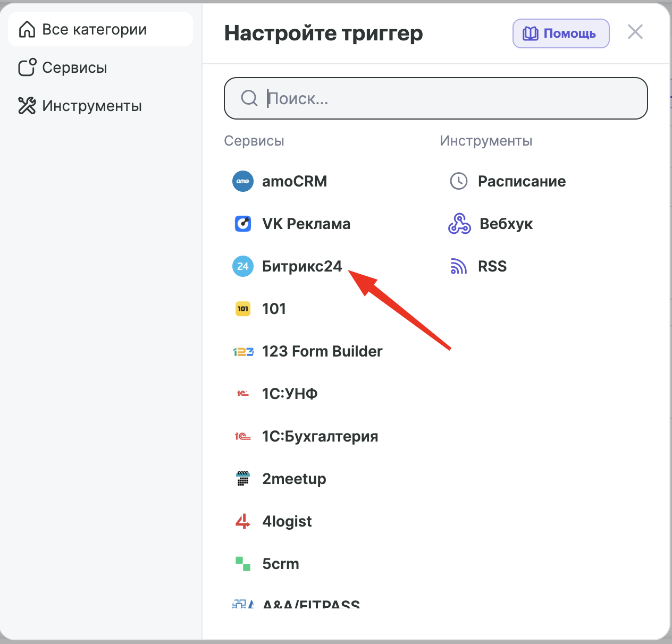Select the VK Реклама icon

pos(243,224)
